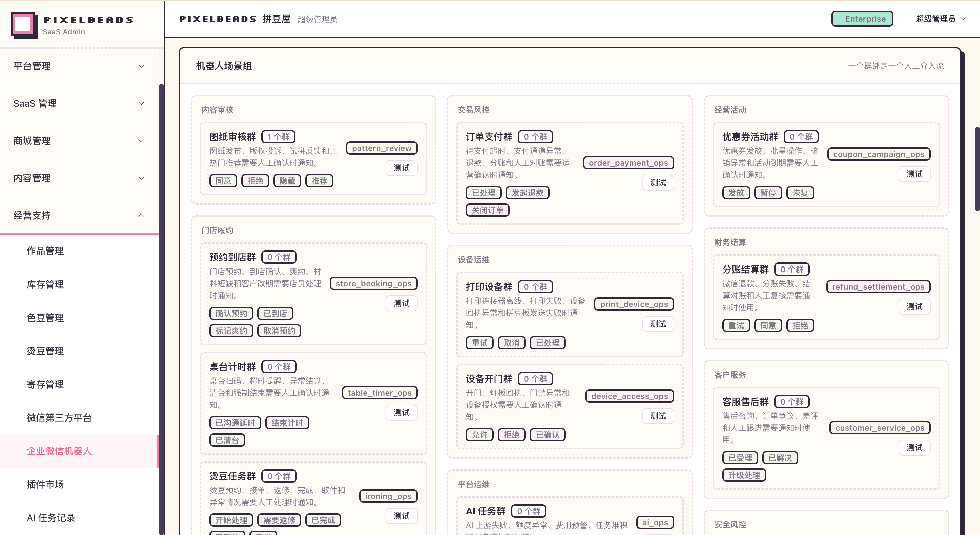Click the 已确认 tag in 设备开门群

pos(547,435)
